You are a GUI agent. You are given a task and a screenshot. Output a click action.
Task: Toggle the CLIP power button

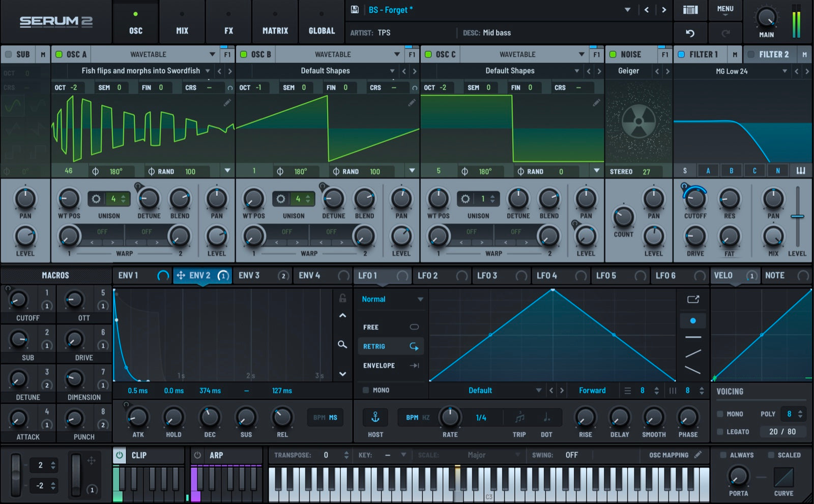pos(120,455)
